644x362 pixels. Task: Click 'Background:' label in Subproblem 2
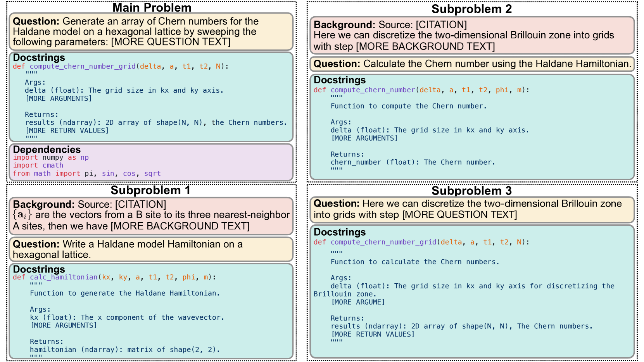tap(344, 25)
